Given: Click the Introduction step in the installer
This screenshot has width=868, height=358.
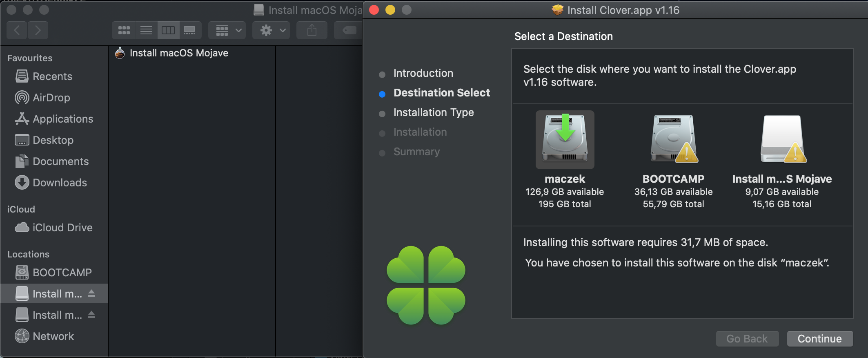Looking at the screenshot, I should pyautogui.click(x=423, y=73).
